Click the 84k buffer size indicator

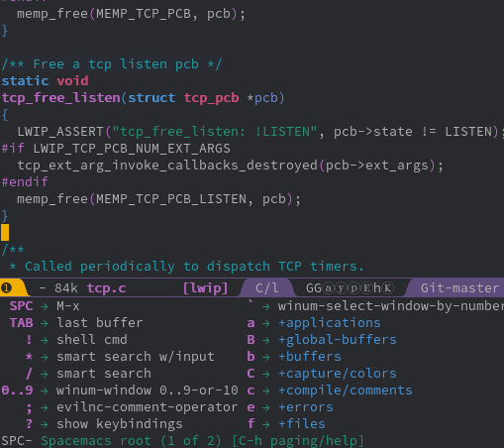click(66, 288)
